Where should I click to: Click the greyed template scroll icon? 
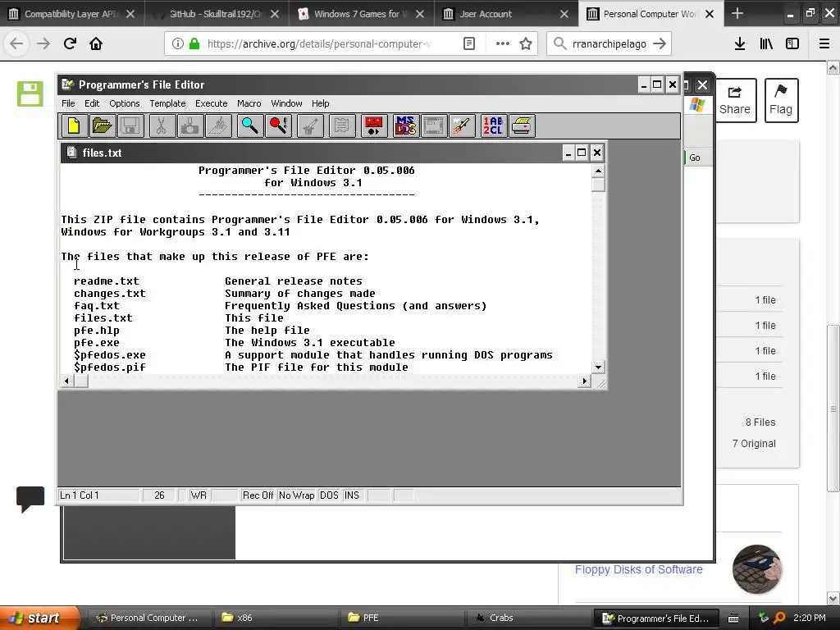click(x=342, y=126)
